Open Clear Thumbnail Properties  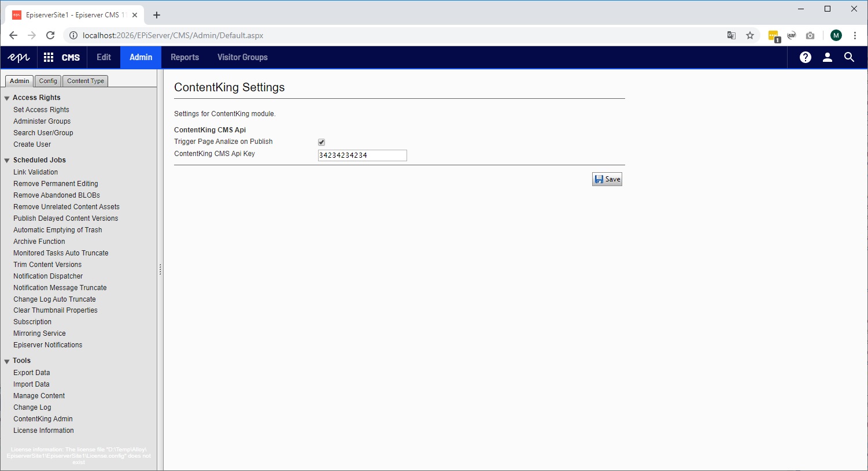pyautogui.click(x=56, y=310)
